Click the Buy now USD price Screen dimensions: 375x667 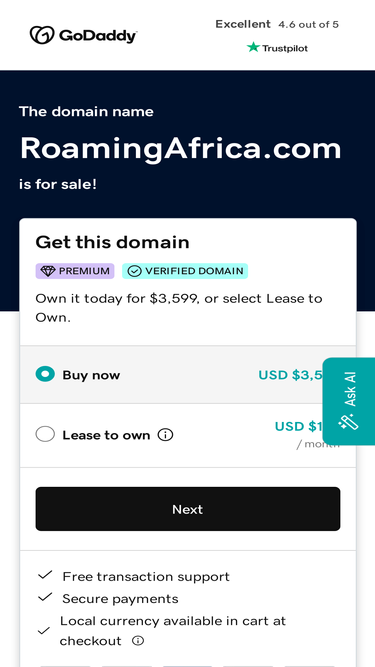pos(290,375)
